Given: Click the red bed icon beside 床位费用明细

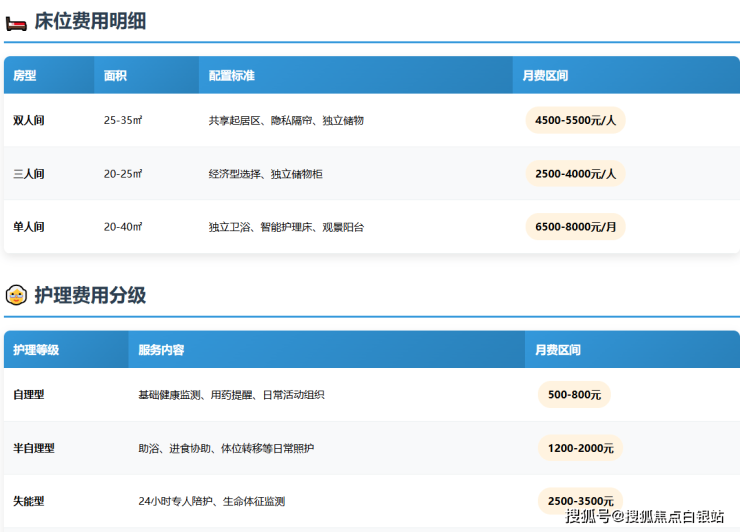Looking at the screenshot, I should tap(15, 22).
